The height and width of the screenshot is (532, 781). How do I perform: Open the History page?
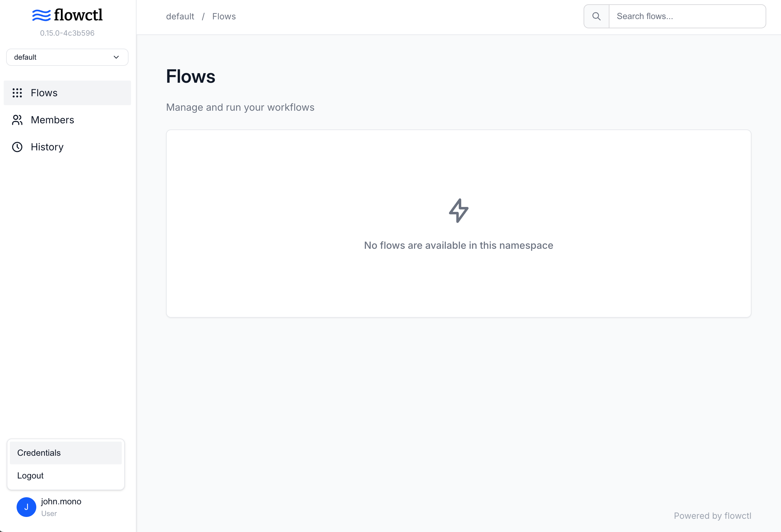[67, 147]
